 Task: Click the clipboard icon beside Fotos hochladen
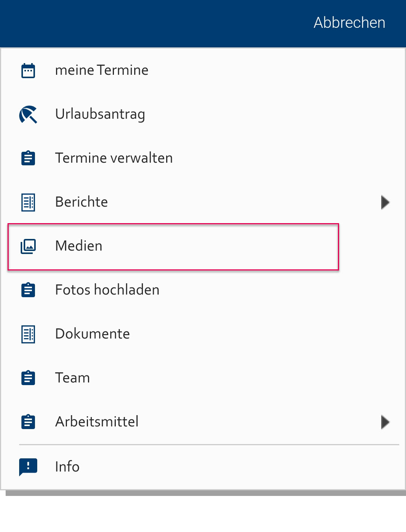pos(28,290)
